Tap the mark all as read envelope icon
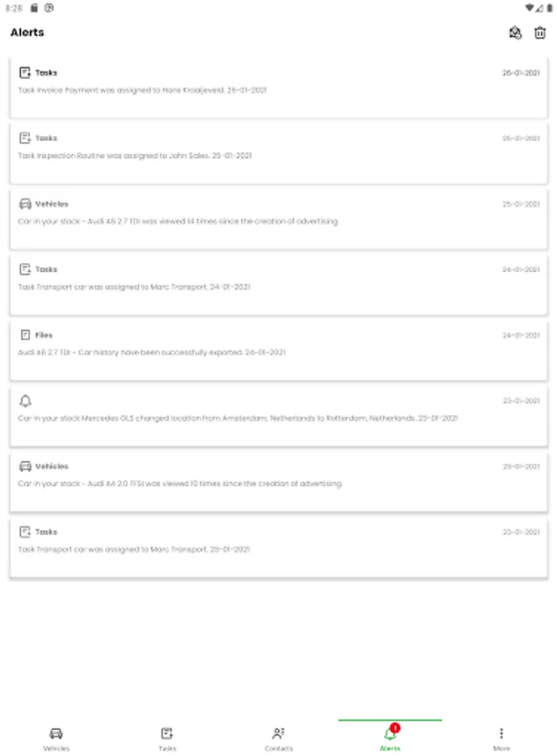The image size is (557, 756). tap(515, 33)
